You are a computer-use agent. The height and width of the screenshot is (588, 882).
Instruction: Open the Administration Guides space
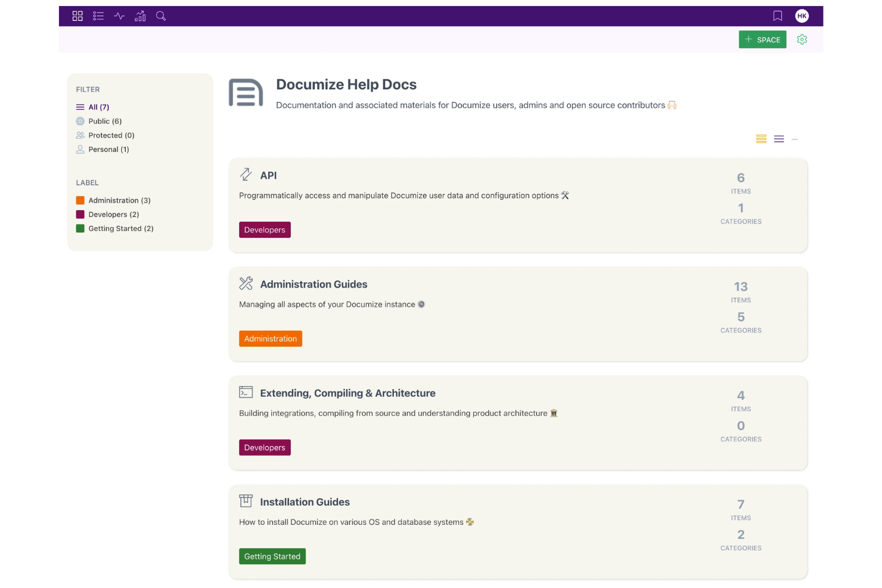tap(313, 284)
